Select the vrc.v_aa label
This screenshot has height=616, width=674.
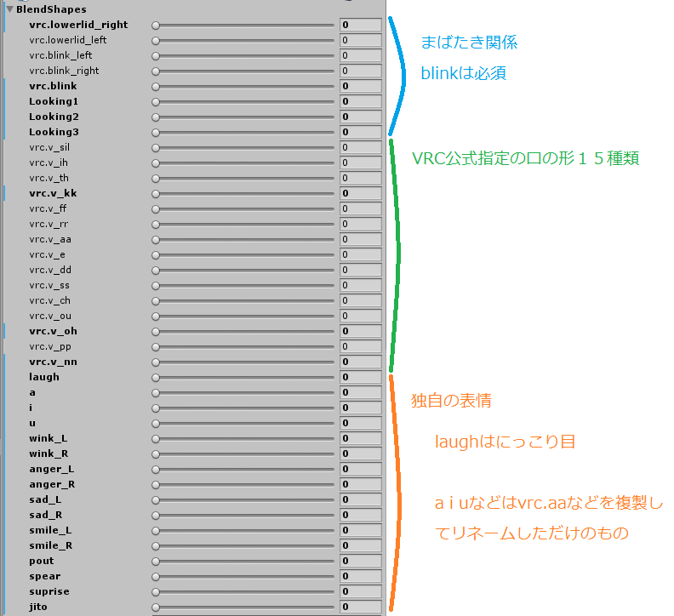pos(50,239)
